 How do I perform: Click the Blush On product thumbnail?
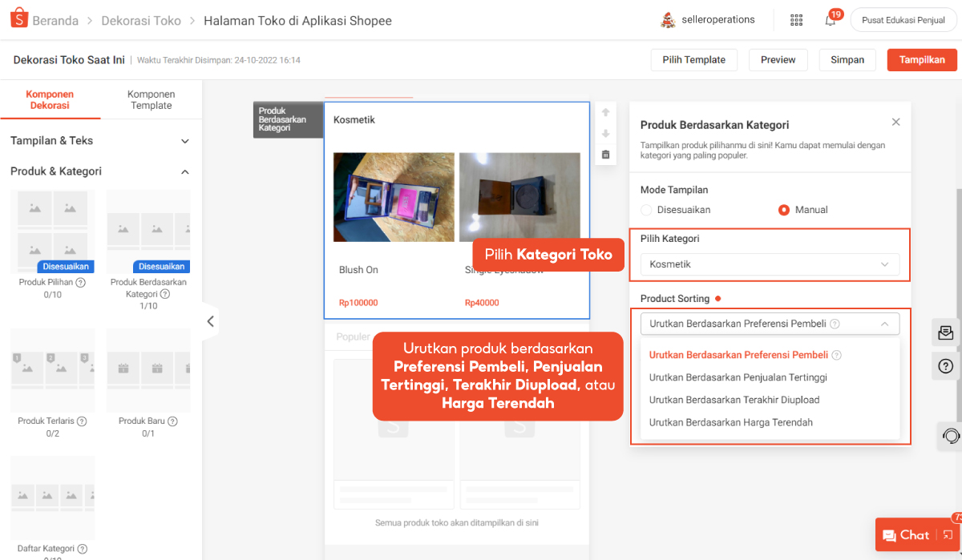[393, 197]
